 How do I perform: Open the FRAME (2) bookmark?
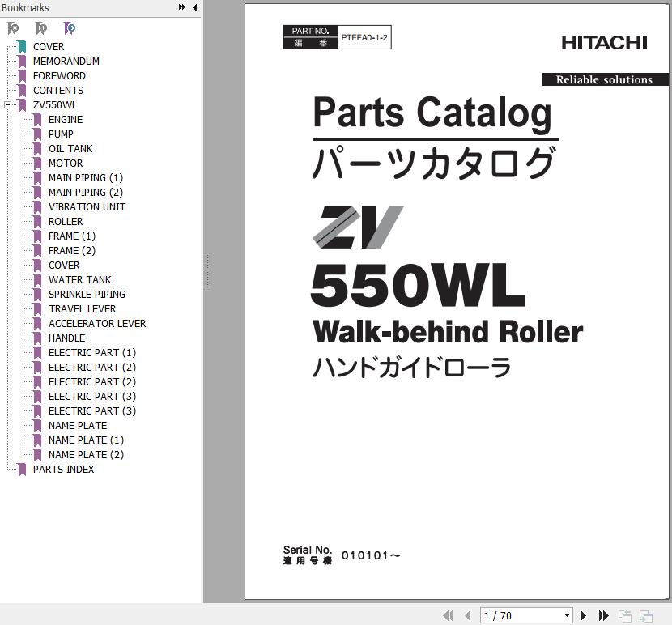click(72, 251)
